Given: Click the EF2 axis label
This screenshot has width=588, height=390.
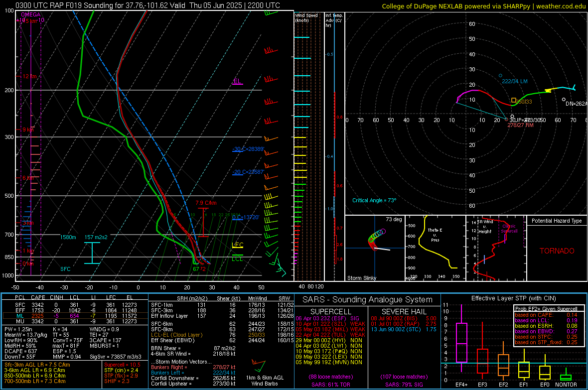Looking at the screenshot, I should tap(503, 385).
